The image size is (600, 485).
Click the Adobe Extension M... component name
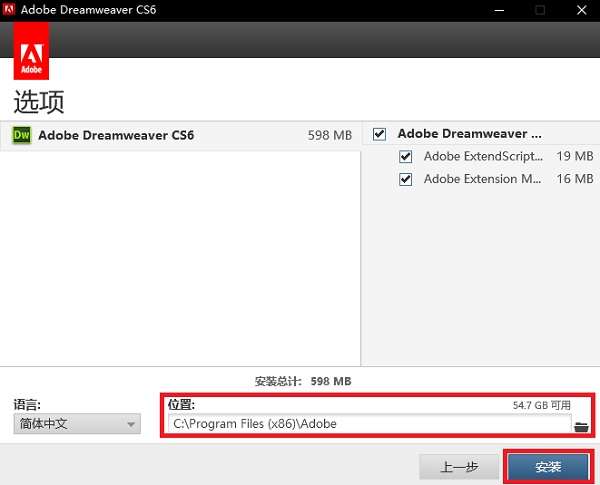click(x=483, y=179)
